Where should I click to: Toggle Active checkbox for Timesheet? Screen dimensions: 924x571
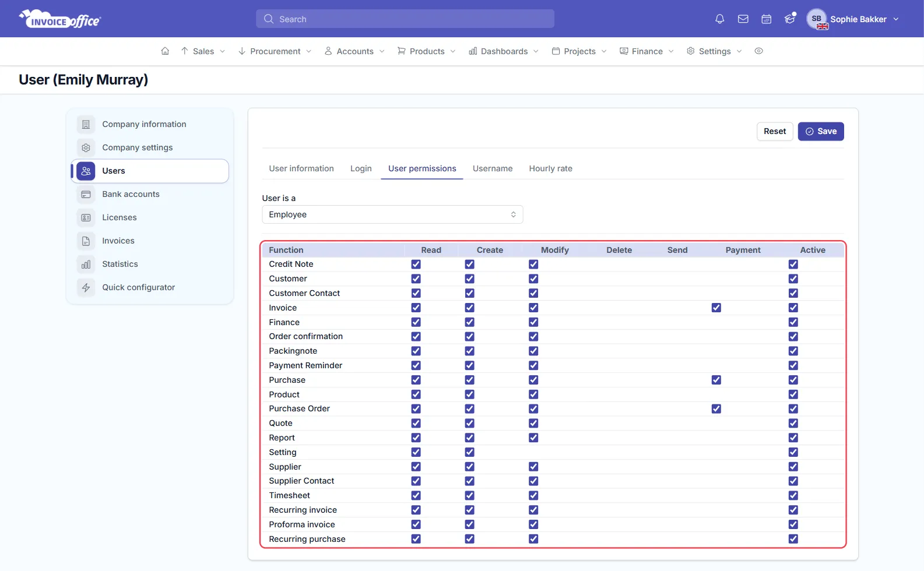[793, 495]
